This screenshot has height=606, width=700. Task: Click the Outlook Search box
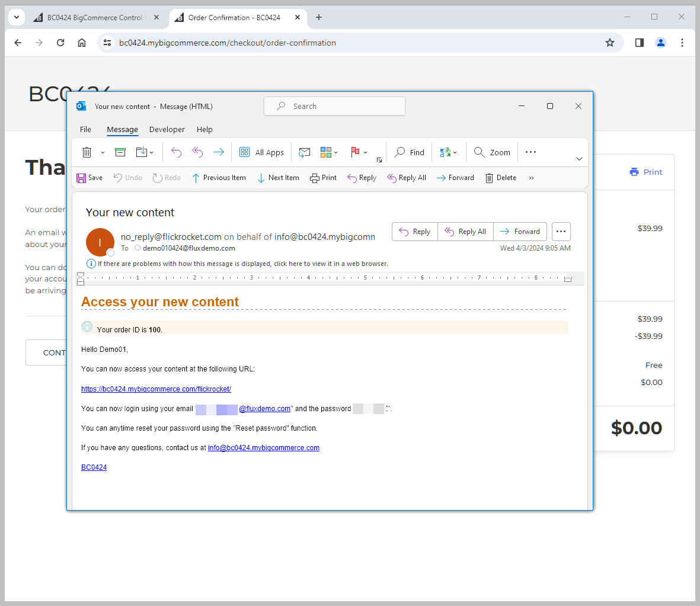point(334,106)
